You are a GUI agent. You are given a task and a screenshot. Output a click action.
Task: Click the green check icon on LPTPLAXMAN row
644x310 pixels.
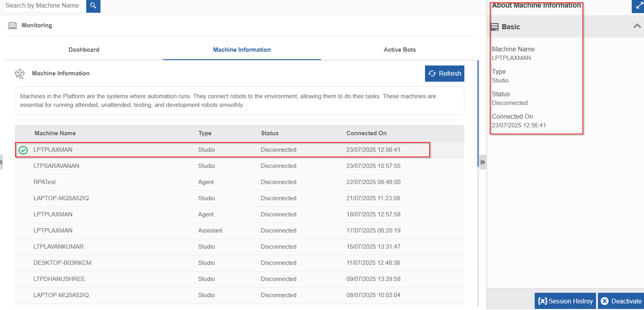(23, 150)
